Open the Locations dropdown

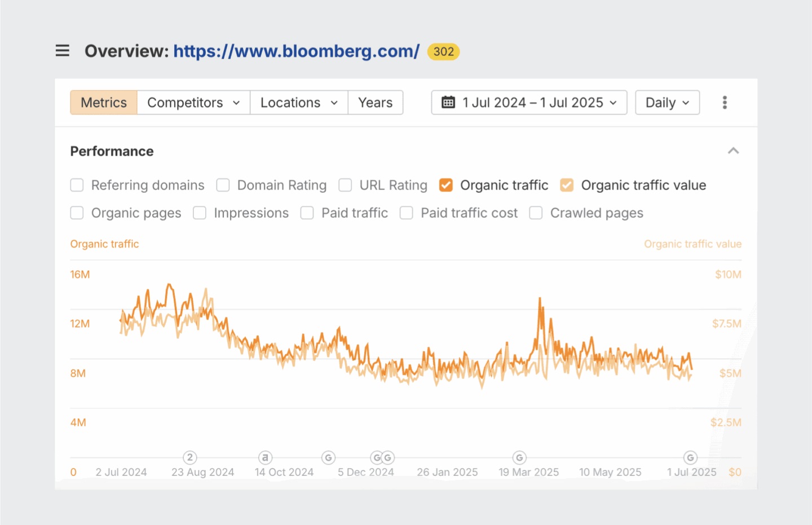coord(299,103)
